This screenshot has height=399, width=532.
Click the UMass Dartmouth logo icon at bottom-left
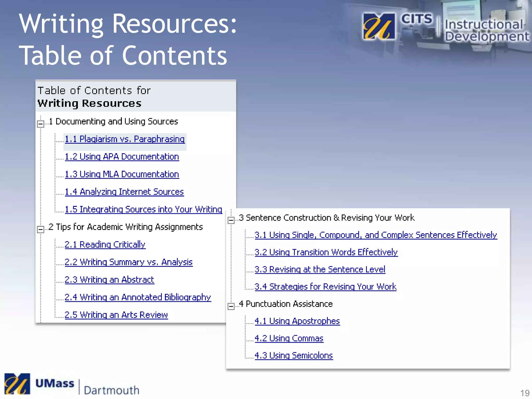pos(17,384)
